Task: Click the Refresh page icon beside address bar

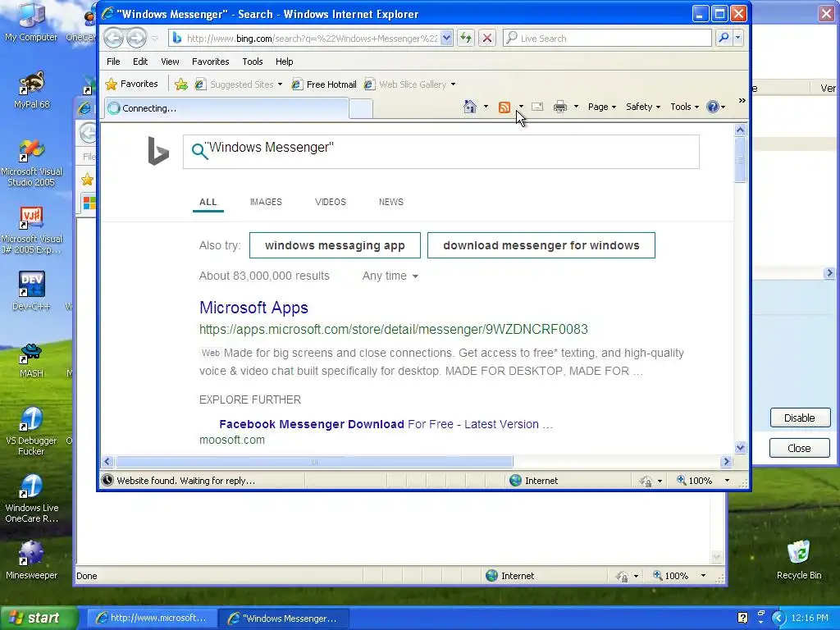Action: (466, 38)
